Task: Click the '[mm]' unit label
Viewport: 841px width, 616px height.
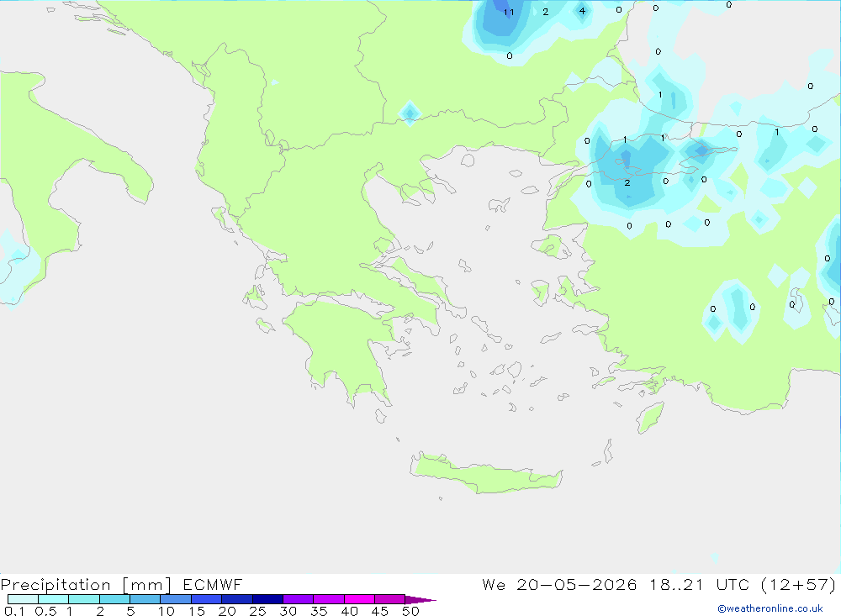Action: pyautogui.click(x=146, y=585)
